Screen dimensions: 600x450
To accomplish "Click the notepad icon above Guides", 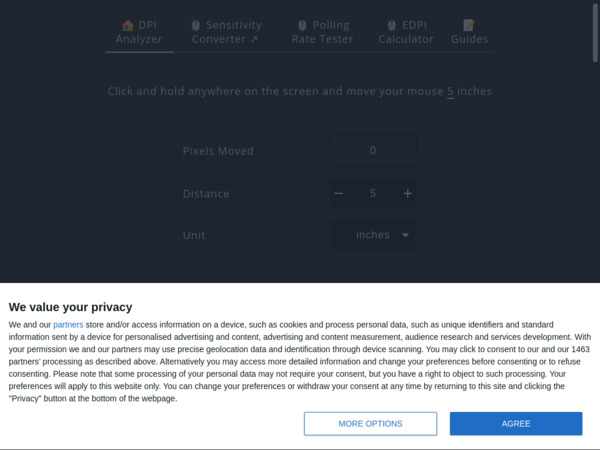I will (x=469, y=25).
